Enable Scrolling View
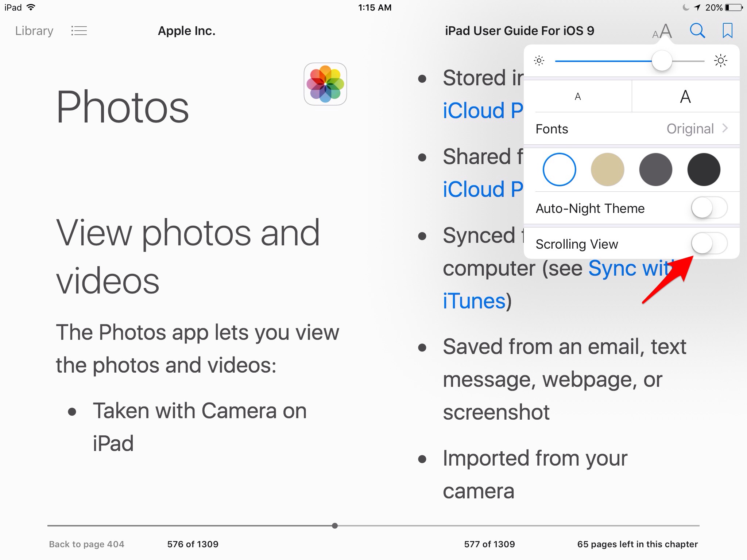 coord(709,244)
